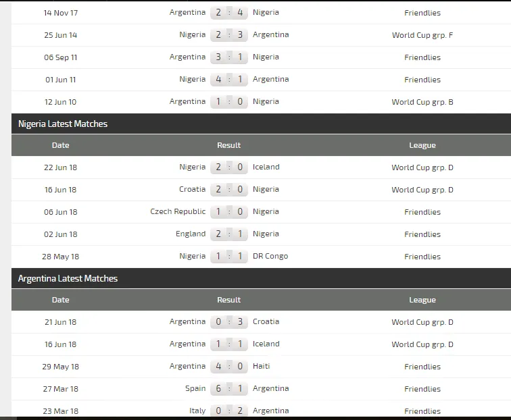Open World Cup grp. F league link
The height and width of the screenshot is (420, 511).
pyautogui.click(x=422, y=35)
